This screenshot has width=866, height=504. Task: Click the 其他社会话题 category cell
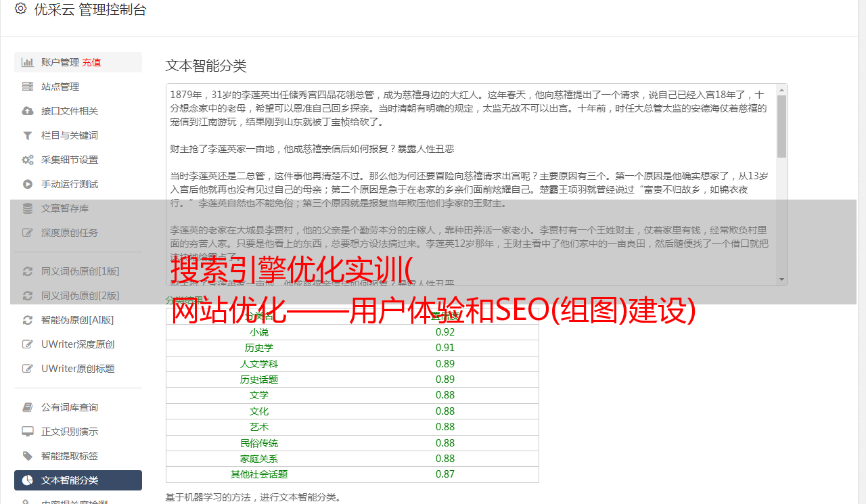coord(259,474)
